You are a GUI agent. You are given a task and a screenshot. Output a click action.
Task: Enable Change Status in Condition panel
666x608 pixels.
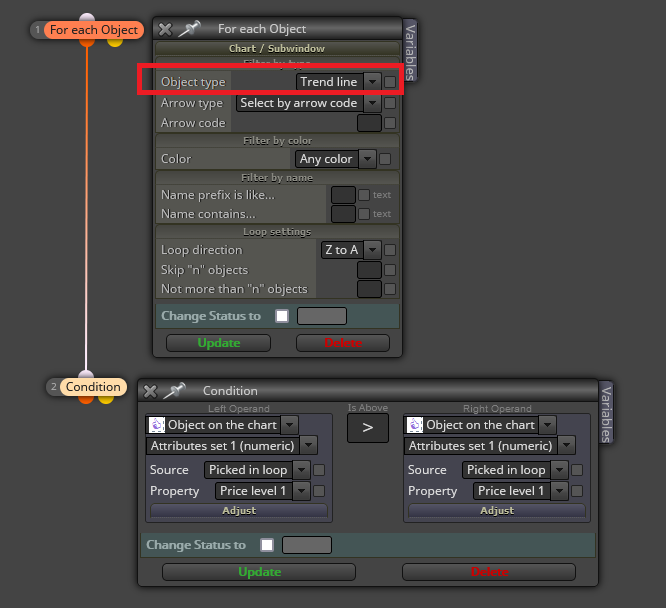tap(267, 545)
